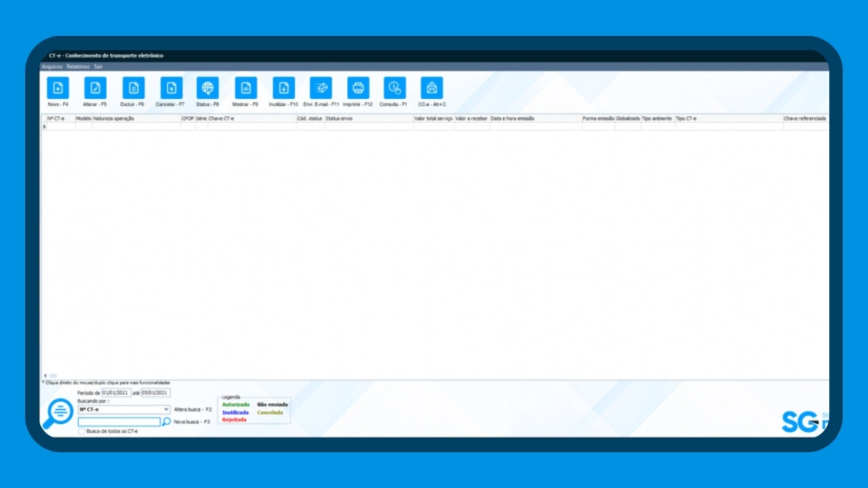
Task: Enable Busca de todos os CT-e checkbox
Action: pyautogui.click(x=82, y=431)
